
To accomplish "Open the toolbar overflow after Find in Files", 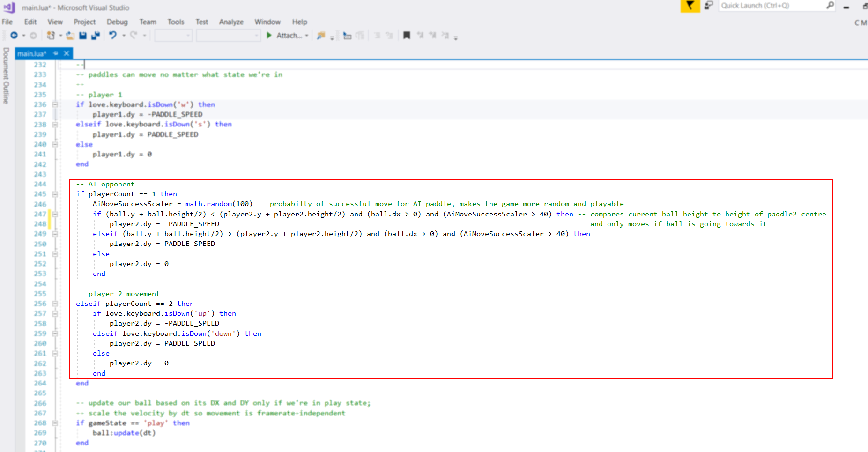I will click(x=332, y=37).
